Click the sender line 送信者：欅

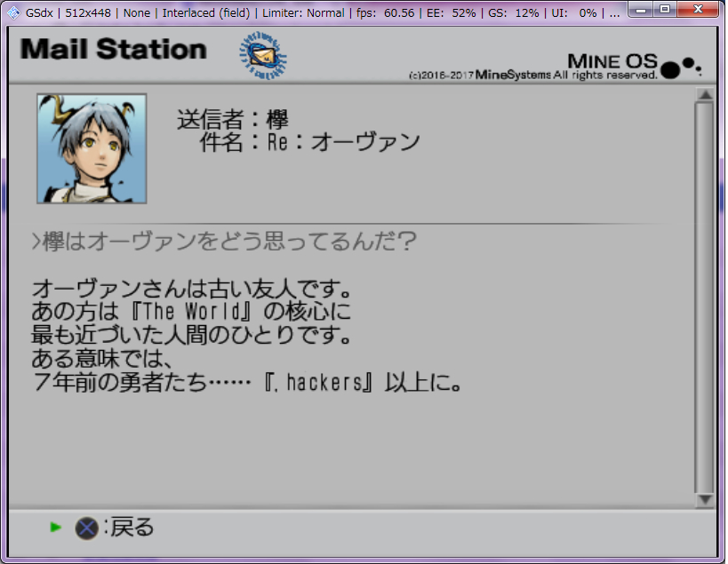[233, 120]
